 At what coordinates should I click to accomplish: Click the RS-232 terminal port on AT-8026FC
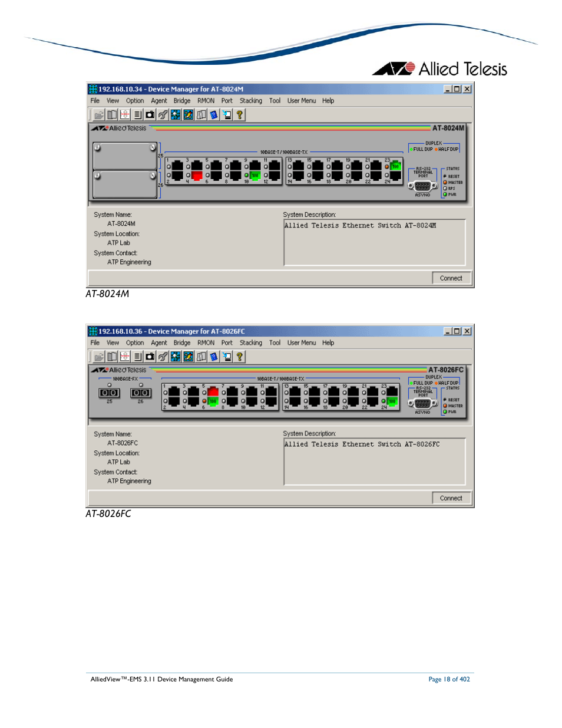pyautogui.click(x=422, y=404)
